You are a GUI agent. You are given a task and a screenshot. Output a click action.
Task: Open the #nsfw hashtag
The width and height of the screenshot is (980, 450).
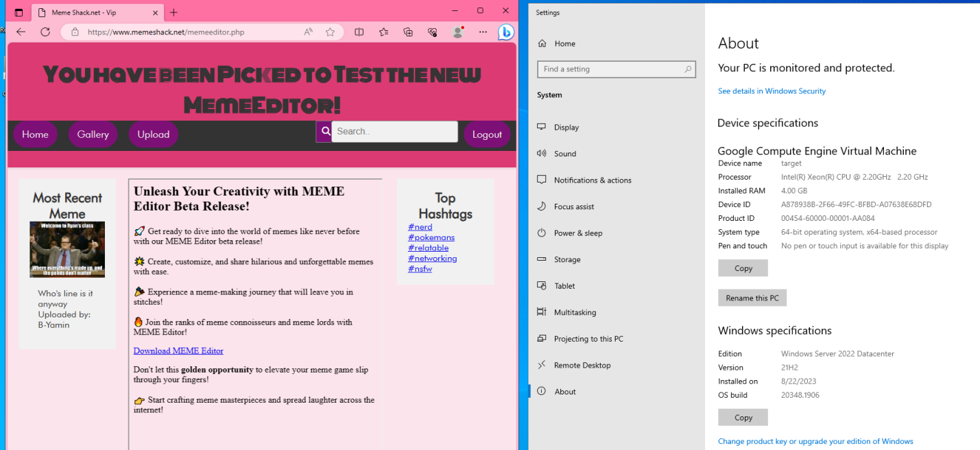tap(420, 268)
